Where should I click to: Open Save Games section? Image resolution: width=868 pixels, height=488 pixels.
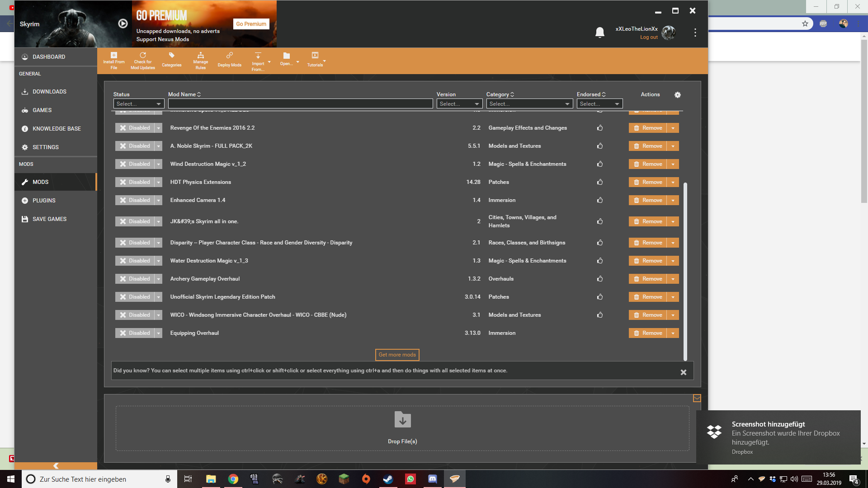click(x=56, y=219)
